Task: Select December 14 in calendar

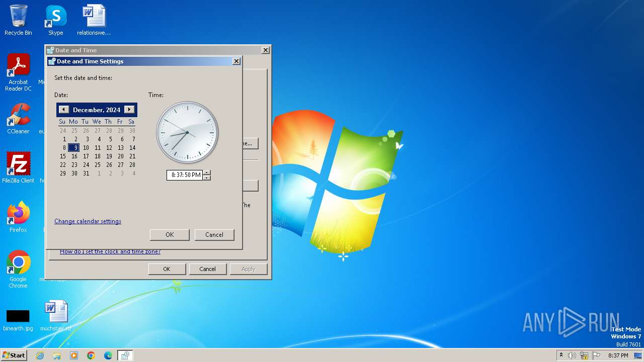Action: pos(132,148)
